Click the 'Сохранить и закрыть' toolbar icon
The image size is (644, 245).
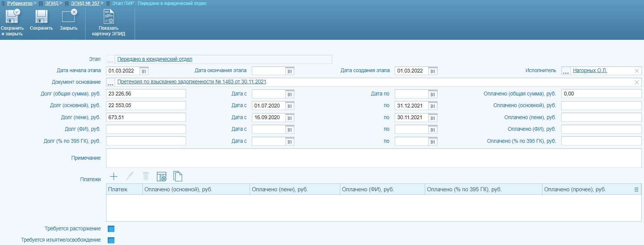coord(12,17)
